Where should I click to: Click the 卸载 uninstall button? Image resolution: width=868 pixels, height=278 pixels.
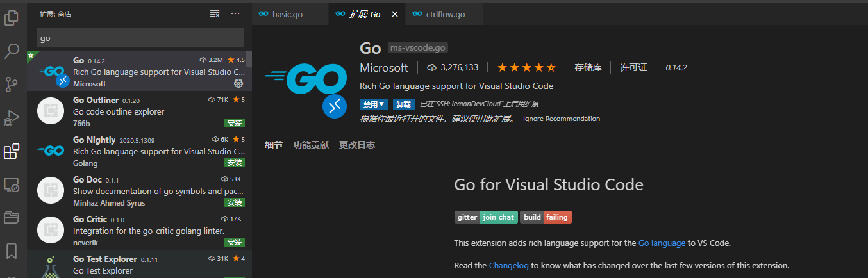click(x=404, y=104)
